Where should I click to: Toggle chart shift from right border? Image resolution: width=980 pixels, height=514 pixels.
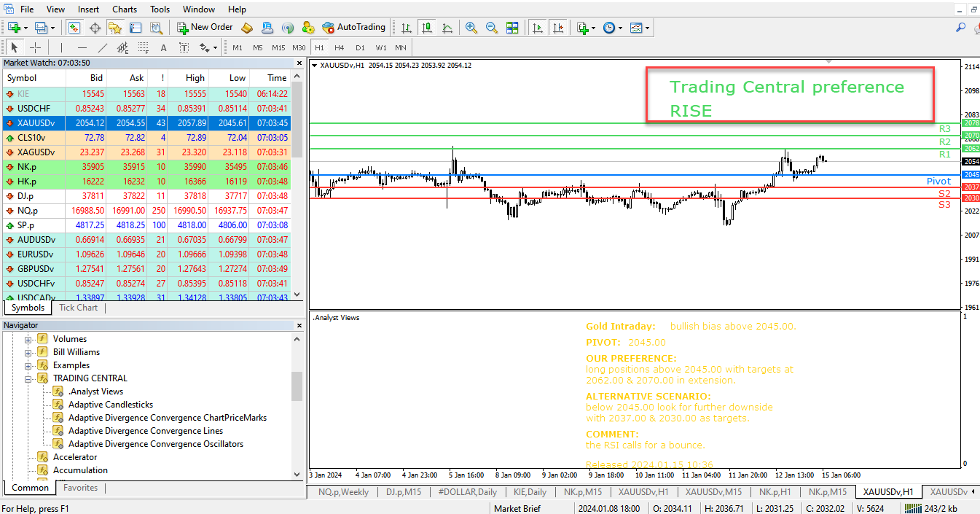click(558, 28)
